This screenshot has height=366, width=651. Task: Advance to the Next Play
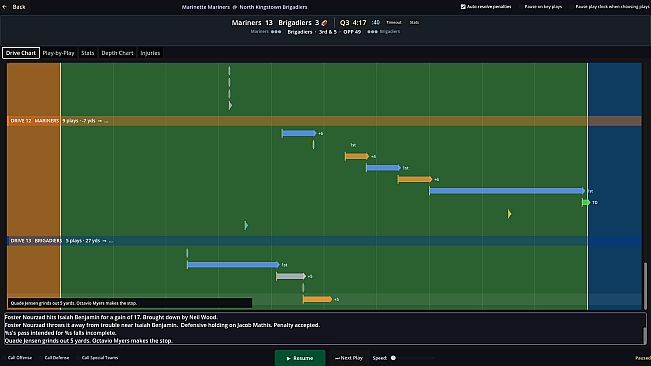tap(349, 358)
